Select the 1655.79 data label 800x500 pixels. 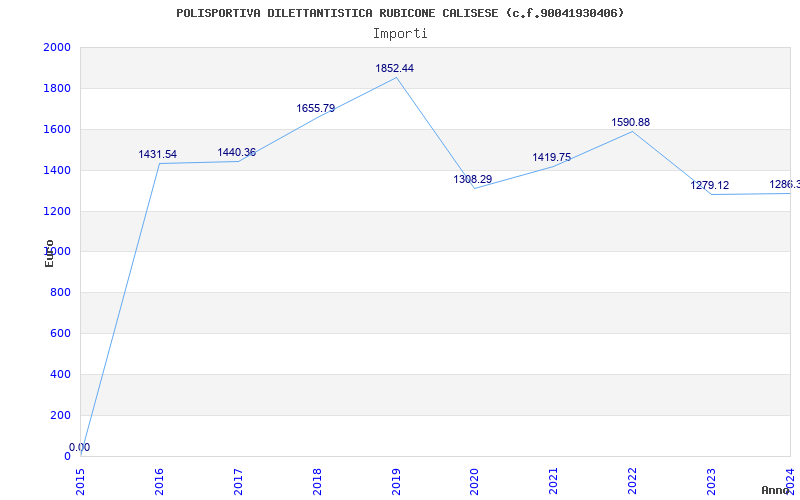(316, 109)
